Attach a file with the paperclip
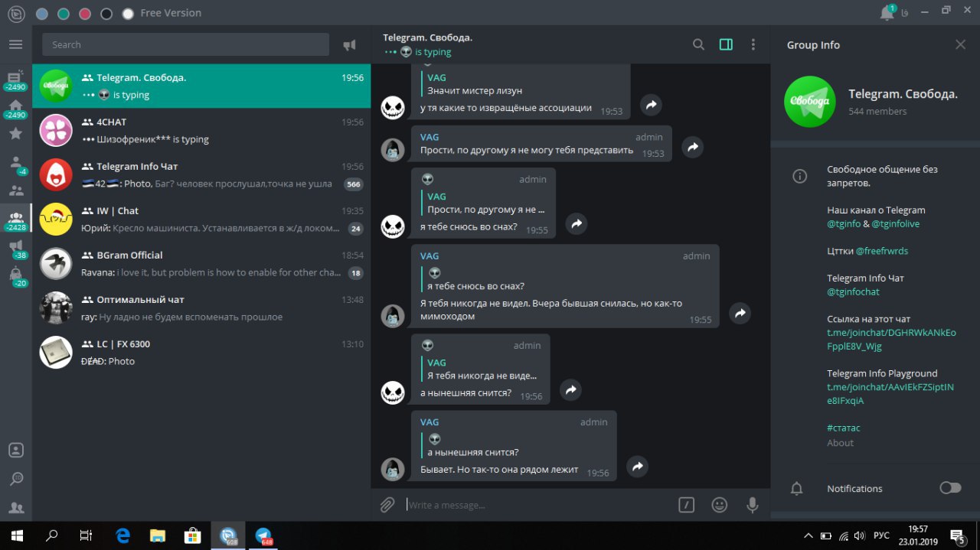 pyautogui.click(x=387, y=505)
